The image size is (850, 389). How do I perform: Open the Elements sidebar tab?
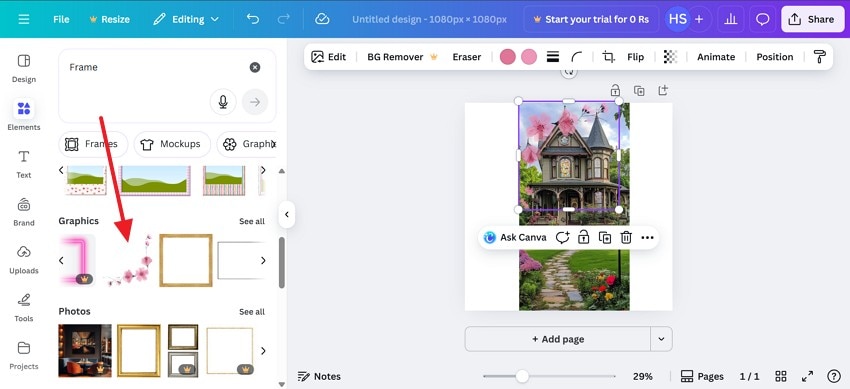(x=24, y=116)
